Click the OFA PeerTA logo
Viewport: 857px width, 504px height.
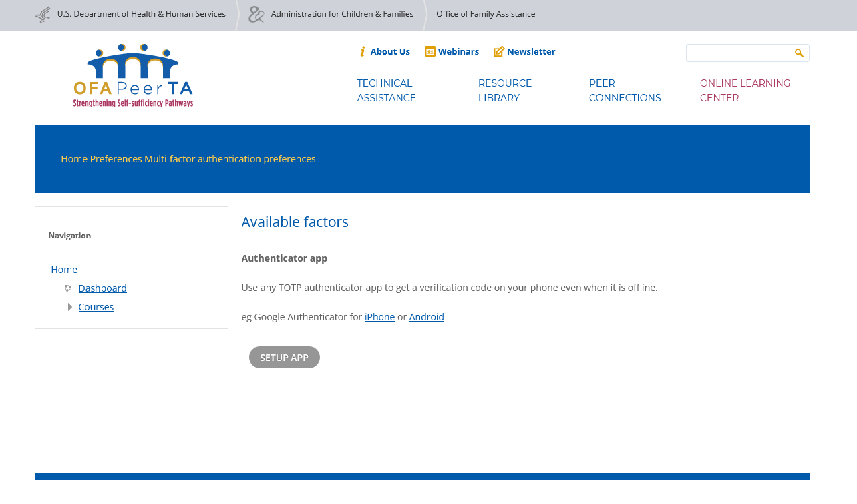[x=133, y=76]
